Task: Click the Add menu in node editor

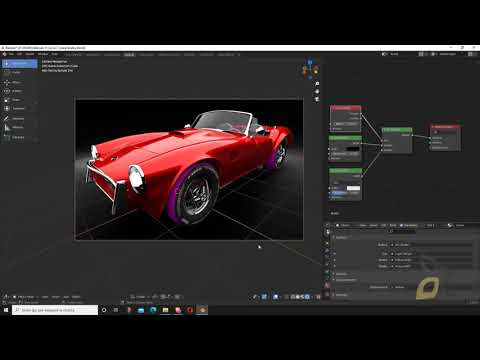Action: click(384, 226)
